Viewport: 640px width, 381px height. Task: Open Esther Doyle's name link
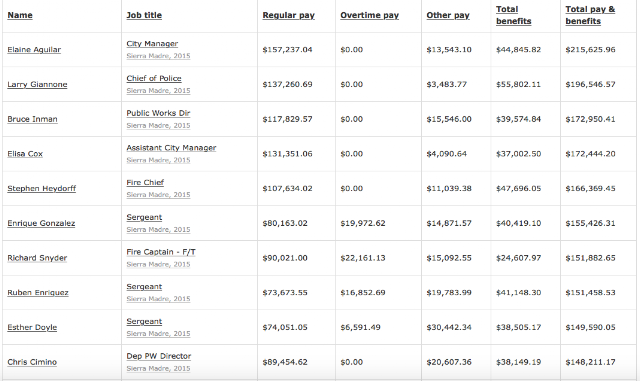pyautogui.click(x=32, y=327)
